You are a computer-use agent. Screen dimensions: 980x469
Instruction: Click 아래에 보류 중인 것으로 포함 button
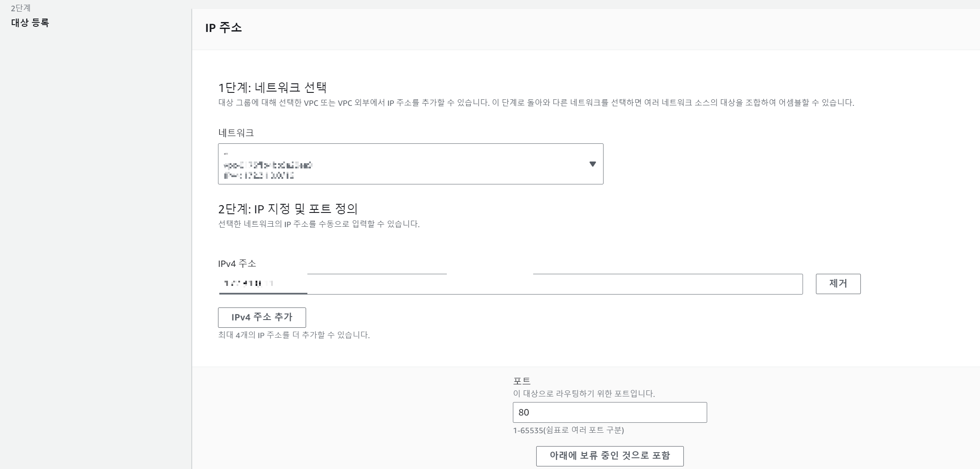point(609,456)
